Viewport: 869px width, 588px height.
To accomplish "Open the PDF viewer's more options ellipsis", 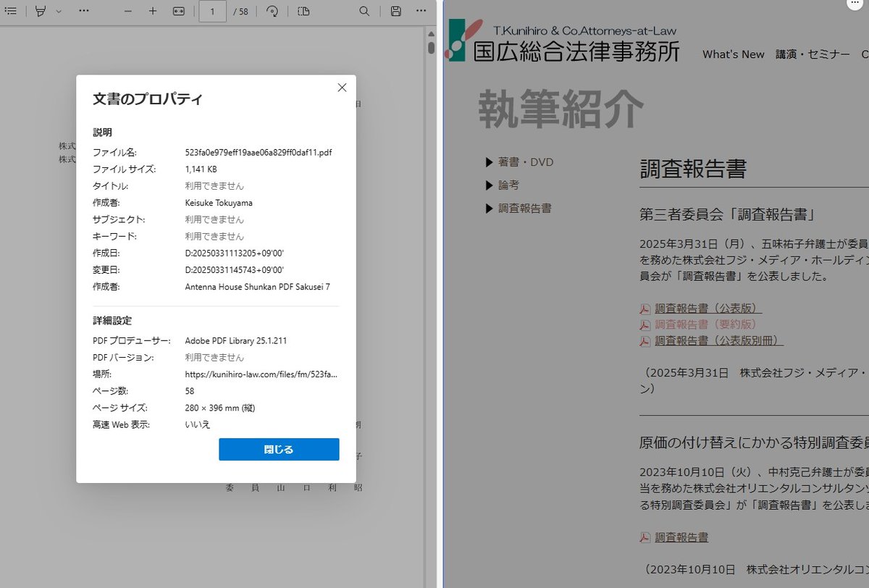I will (x=421, y=12).
